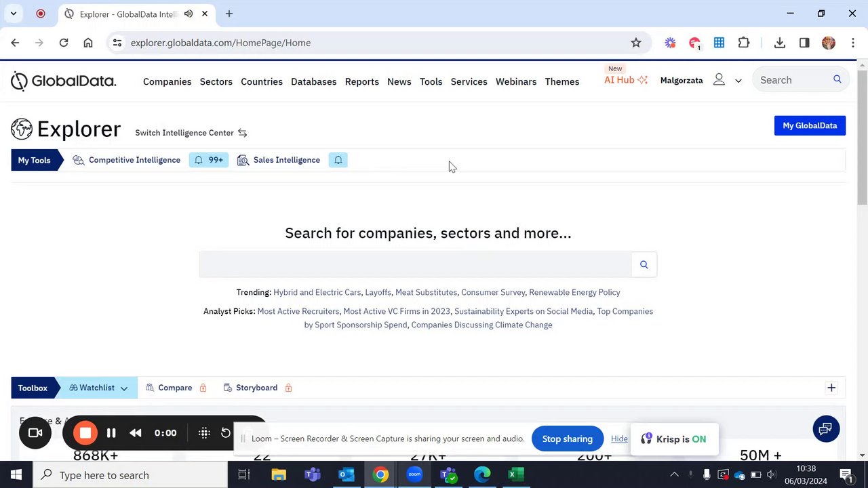Image resolution: width=868 pixels, height=488 pixels.
Task: Open Competitive Intelligence notifications bell
Action: tap(209, 160)
